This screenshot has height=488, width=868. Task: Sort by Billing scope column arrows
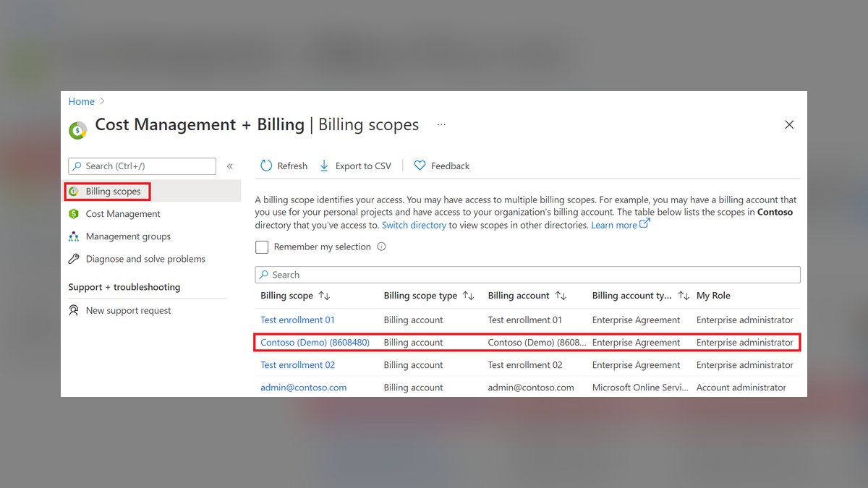click(324, 296)
